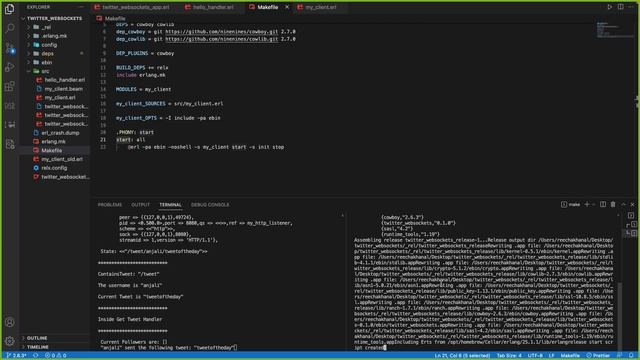Change Makefile language mode in status bar

pos(570,356)
